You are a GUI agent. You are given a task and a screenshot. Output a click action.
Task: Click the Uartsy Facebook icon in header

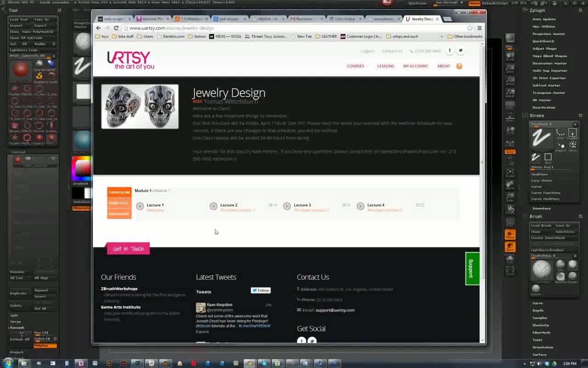click(450, 51)
